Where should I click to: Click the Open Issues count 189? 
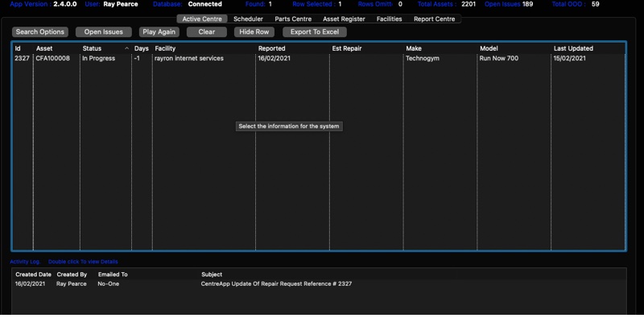pos(528,5)
